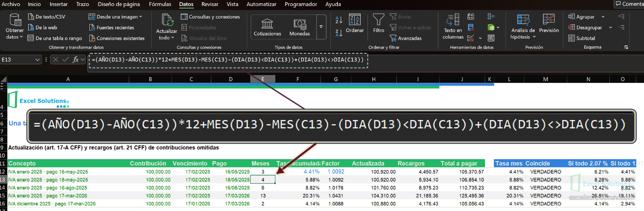644x211 pixels.
Task: Cancel the formula entry with the X
Action: [56, 59]
